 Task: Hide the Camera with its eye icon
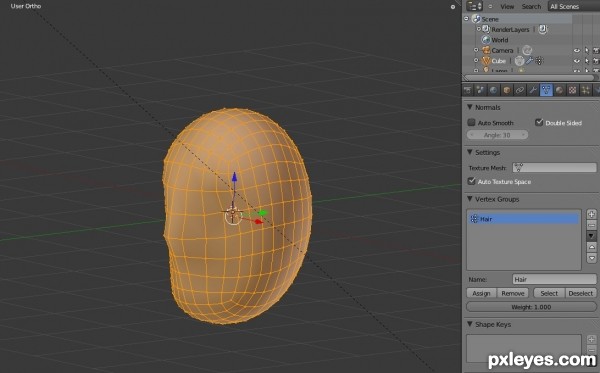pos(577,50)
